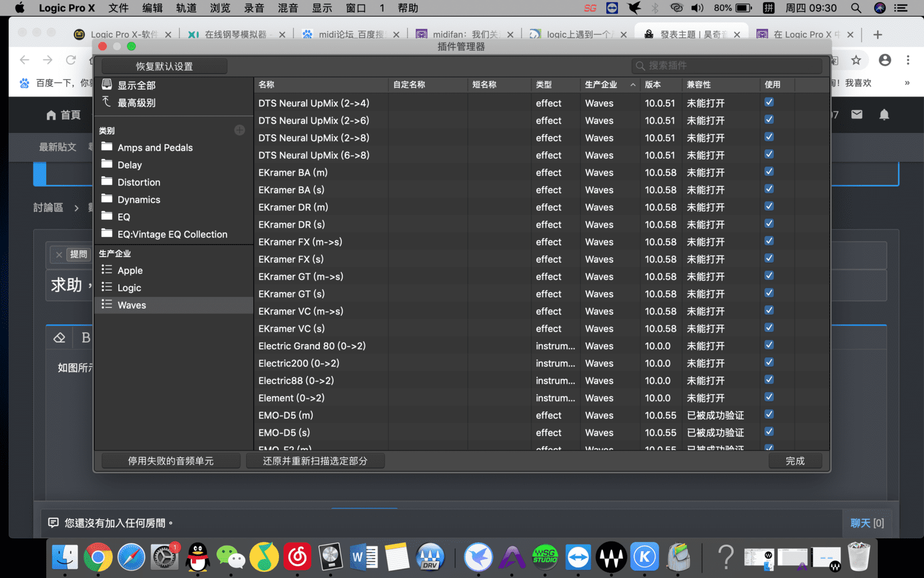The width and height of the screenshot is (924, 578).
Task: Sort plugin list by 兼容性 column
Action: click(x=721, y=84)
